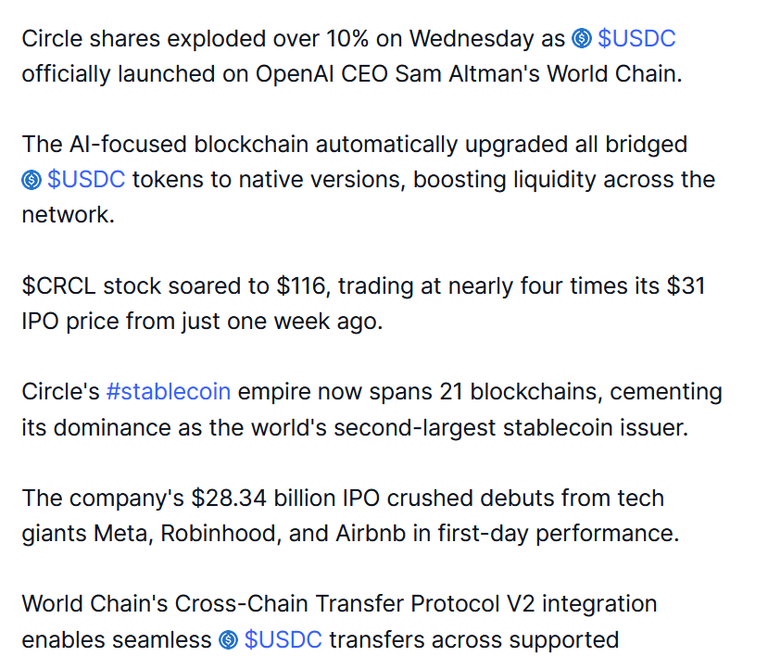This screenshot has height=658, width=768.
Task: Click the '$116' stock price text
Action: (301, 286)
